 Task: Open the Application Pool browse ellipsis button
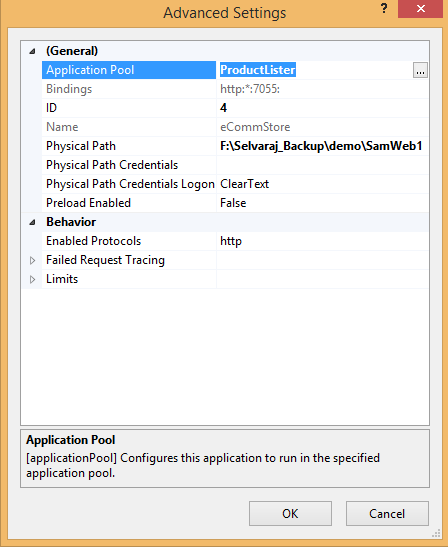tap(420, 70)
